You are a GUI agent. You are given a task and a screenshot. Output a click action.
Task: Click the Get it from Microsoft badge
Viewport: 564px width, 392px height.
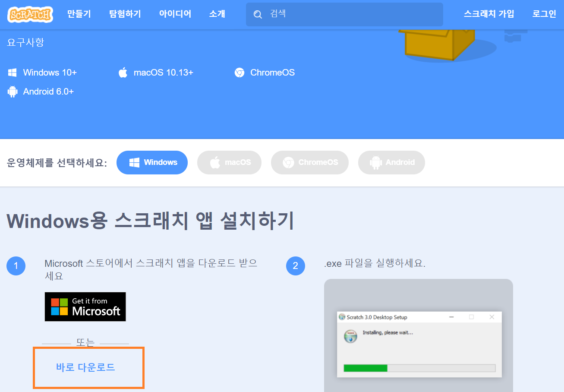pyautogui.click(x=85, y=307)
